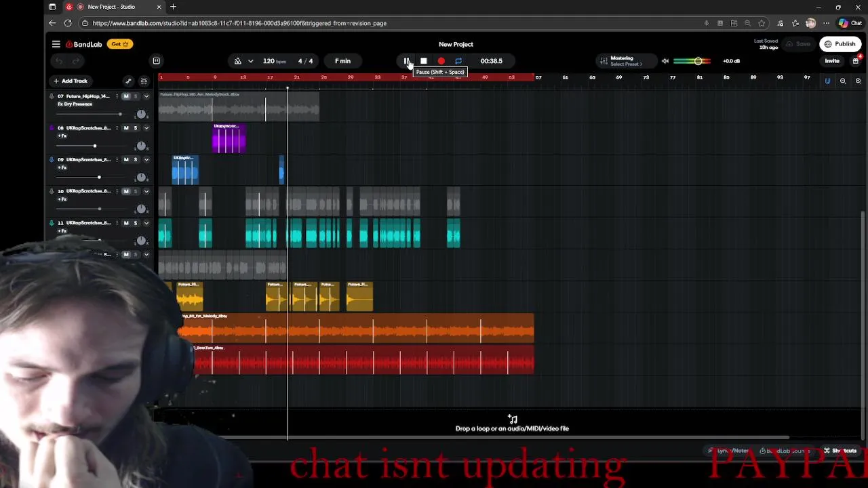This screenshot has height=488, width=868.
Task: Click the BandLab logo
Action: pos(84,44)
